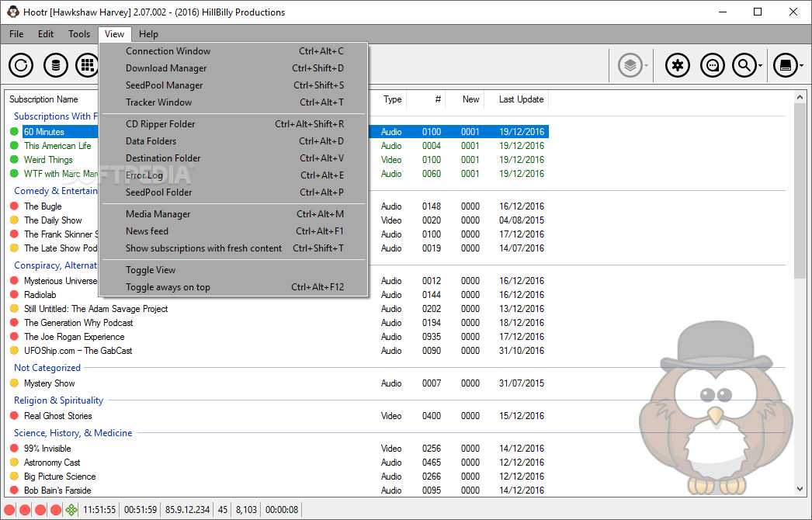Click the 85.9.12.234 IP address in status bar
The image size is (812, 520).
click(x=187, y=510)
